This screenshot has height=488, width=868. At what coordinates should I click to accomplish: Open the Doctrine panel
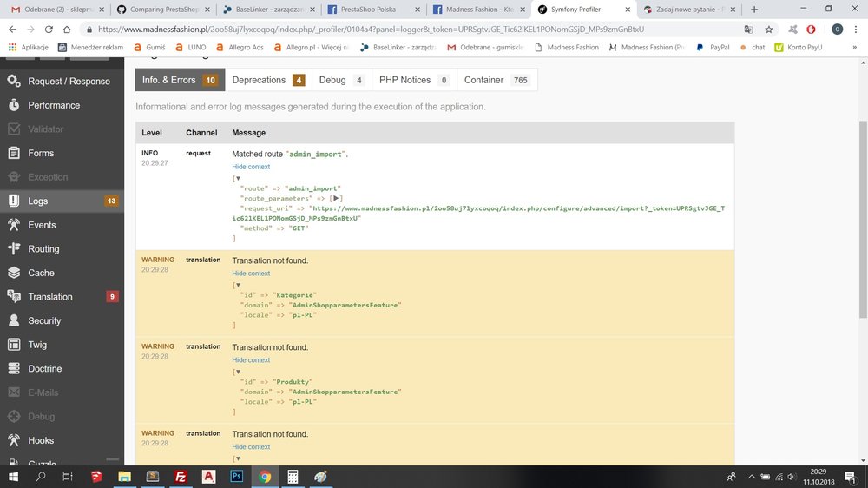pyautogui.click(x=62, y=368)
